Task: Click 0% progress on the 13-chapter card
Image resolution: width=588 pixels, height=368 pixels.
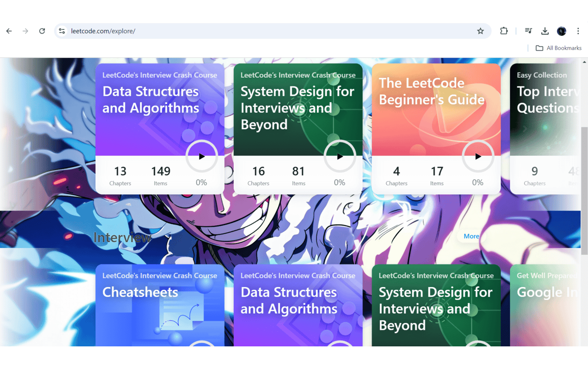Action: pos(202,183)
